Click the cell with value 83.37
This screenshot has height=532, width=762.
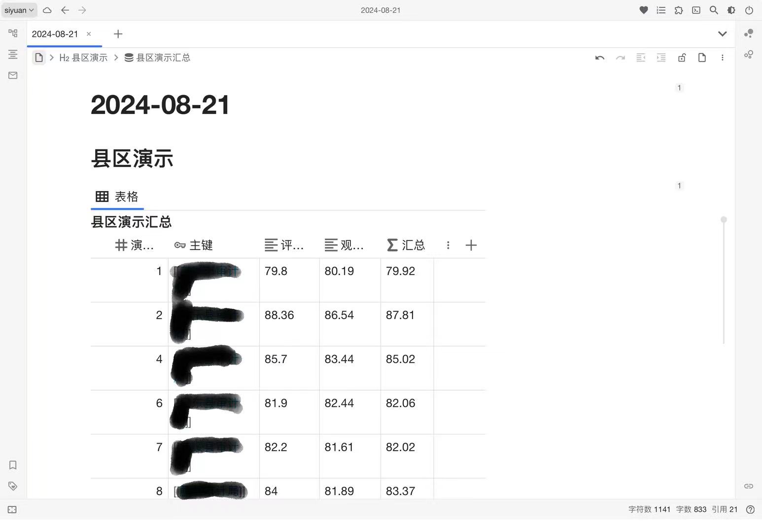(407, 489)
